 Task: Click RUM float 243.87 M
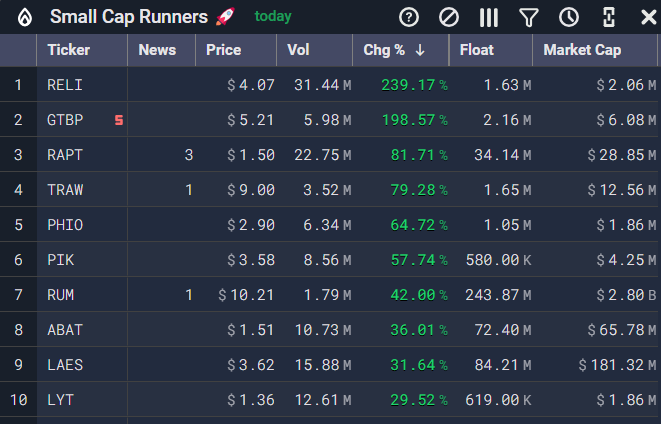498,295
